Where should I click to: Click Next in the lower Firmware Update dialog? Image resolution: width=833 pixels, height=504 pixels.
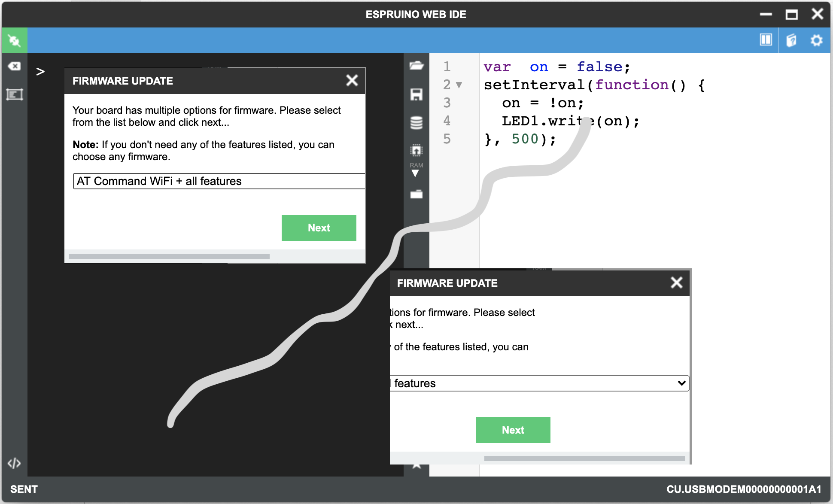point(513,430)
